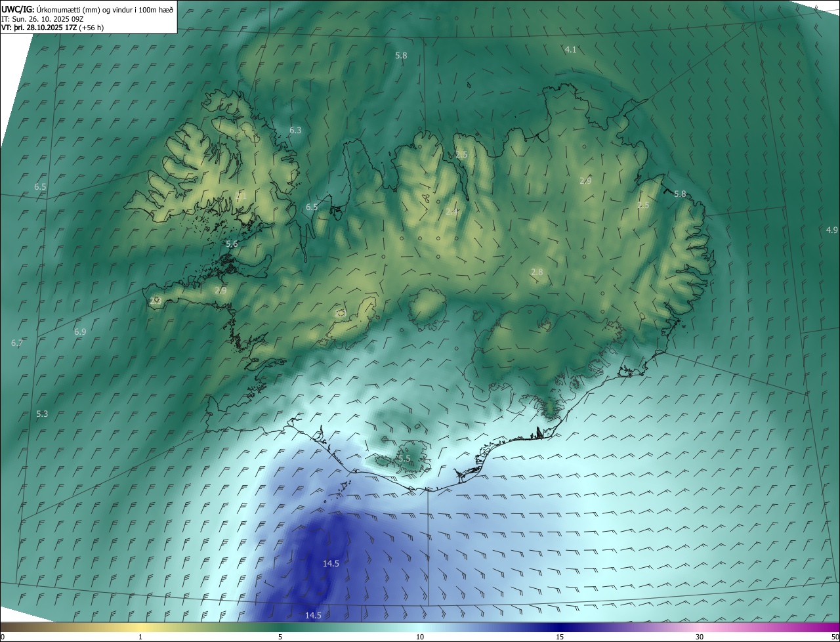Click the '1' tick on the color scale
Viewport: 840px width, 642px height.
141,637
